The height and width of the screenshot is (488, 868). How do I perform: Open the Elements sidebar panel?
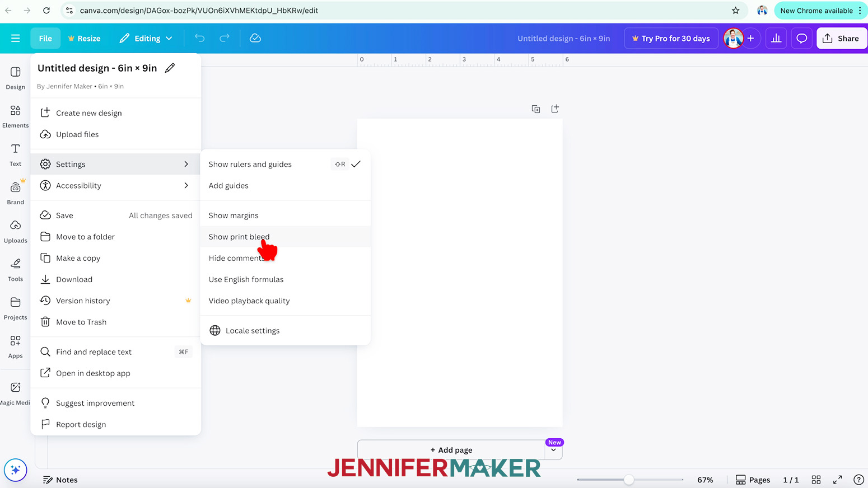point(15,116)
